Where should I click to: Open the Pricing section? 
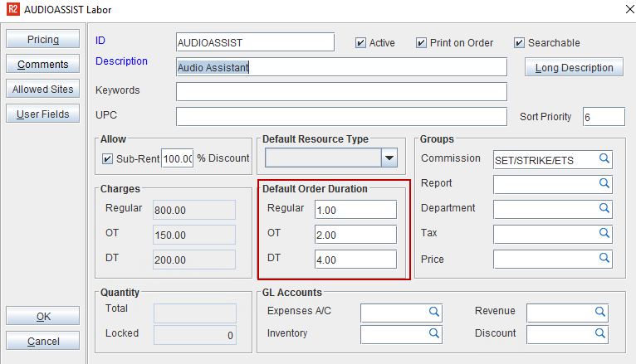pos(43,39)
